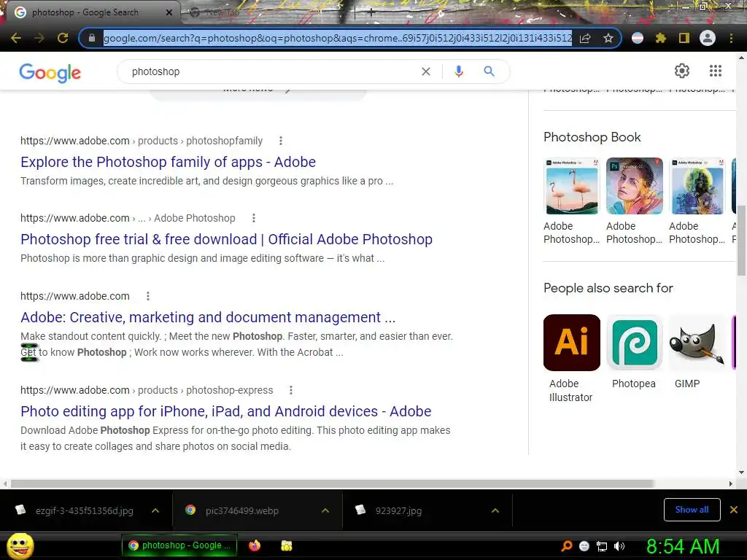Click the smiley start button
747x560 pixels.
[x=20, y=545]
